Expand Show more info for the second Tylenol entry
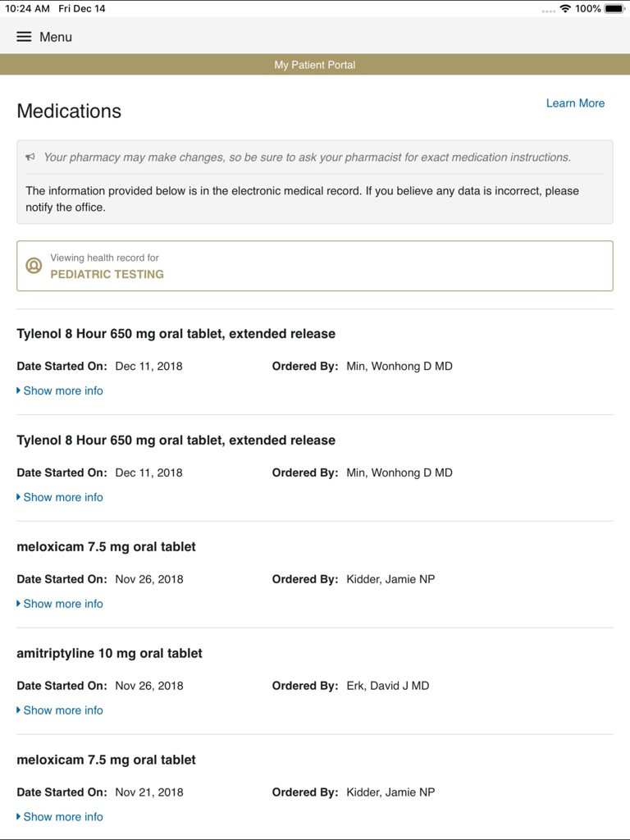 coord(62,497)
